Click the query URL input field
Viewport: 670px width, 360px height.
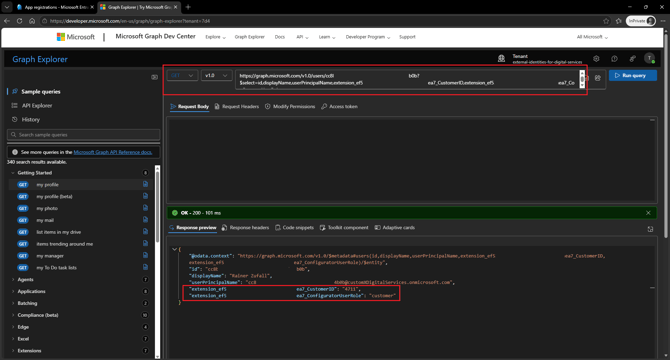[408, 79]
